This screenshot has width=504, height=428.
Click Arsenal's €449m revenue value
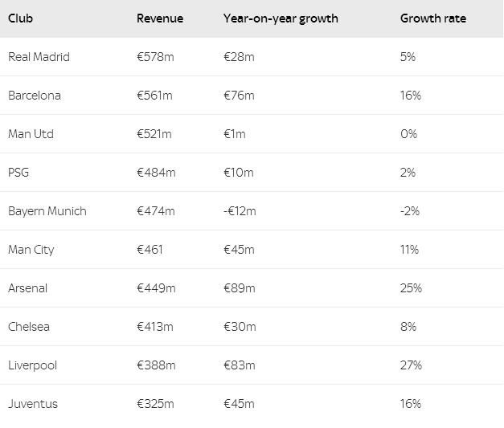pos(156,288)
